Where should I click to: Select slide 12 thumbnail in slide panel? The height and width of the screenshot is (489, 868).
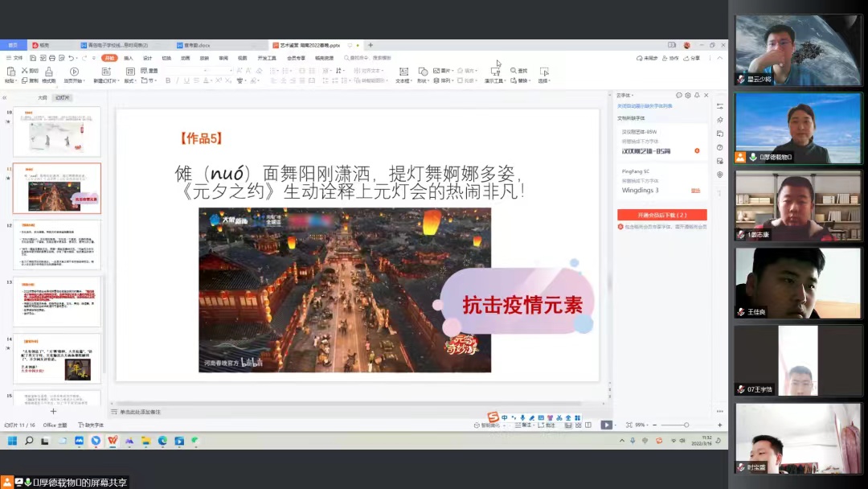(x=57, y=244)
